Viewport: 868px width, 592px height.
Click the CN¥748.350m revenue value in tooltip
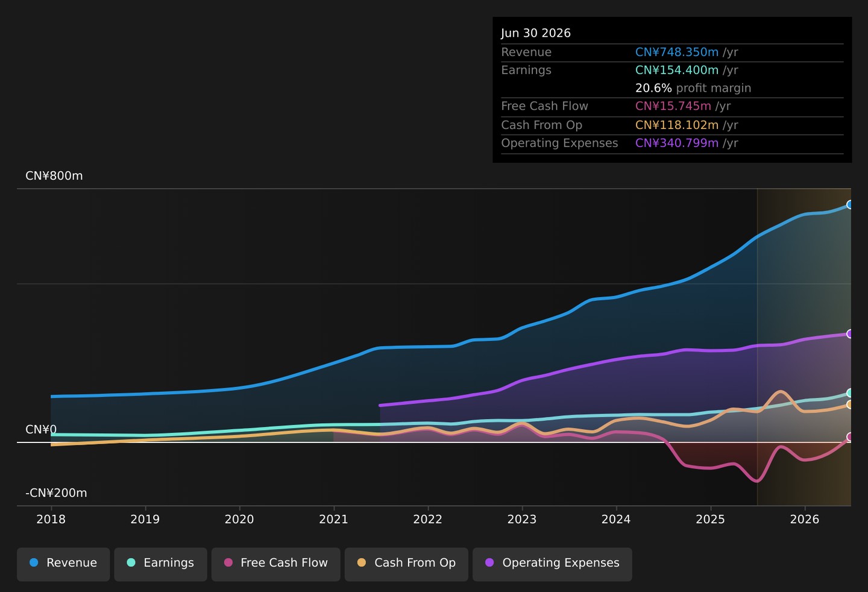(677, 52)
